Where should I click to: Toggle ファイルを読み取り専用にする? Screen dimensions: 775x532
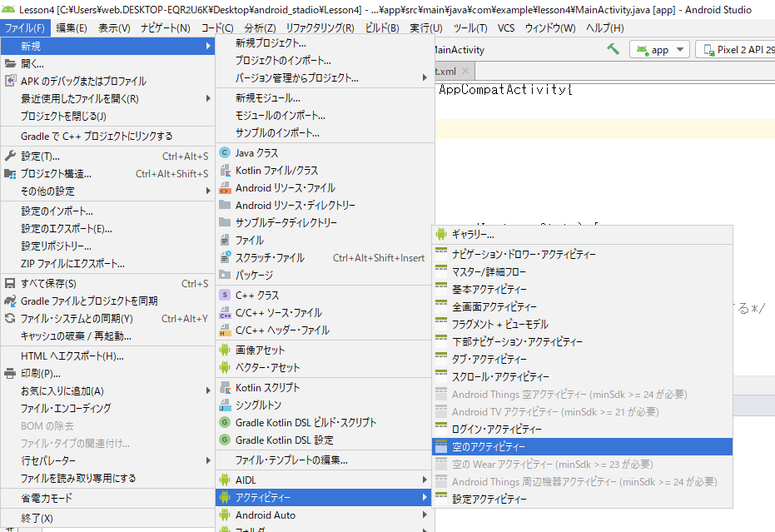[107, 479]
